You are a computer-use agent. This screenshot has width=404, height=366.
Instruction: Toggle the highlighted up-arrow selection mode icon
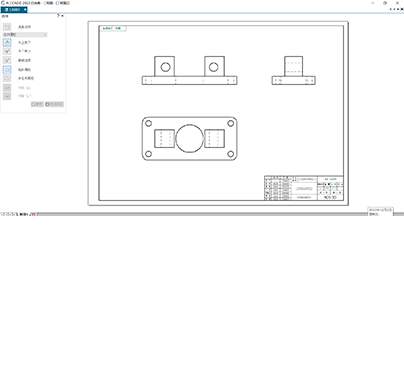click(x=7, y=42)
